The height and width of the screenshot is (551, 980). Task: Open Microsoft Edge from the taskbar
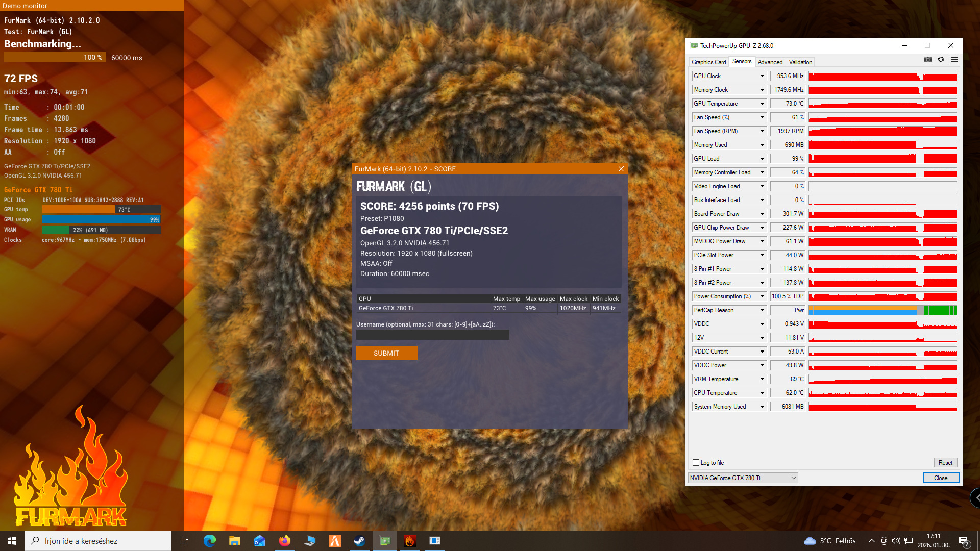point(209,541)
